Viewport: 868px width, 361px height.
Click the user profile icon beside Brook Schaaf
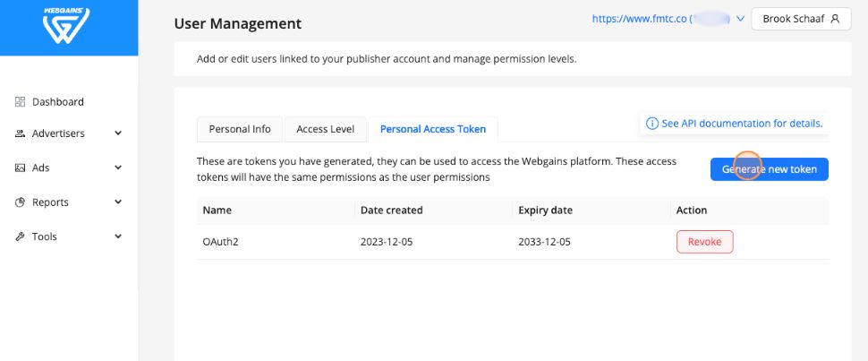[x=836, y=19]
